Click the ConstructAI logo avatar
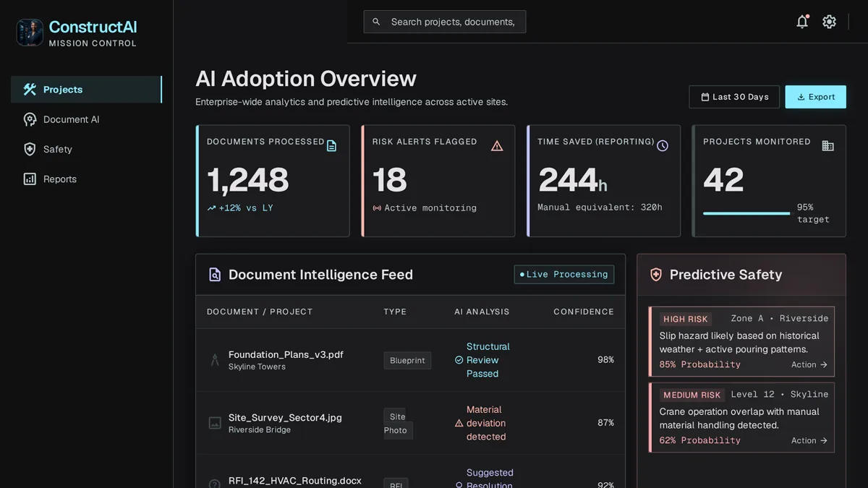Image resolution: width=868 pixels, height=488 pixels. pos(30,33)
